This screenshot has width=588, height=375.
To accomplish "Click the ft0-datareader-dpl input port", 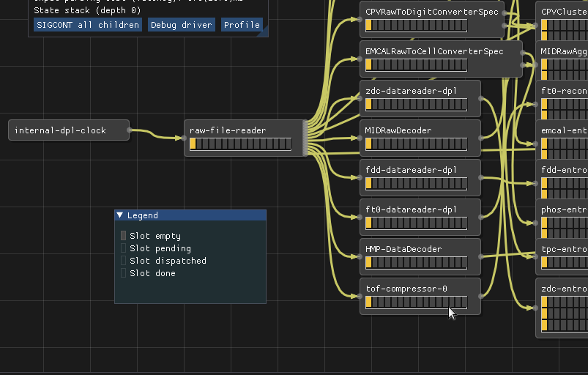I will pyautogui.click(x=360, y=217).
